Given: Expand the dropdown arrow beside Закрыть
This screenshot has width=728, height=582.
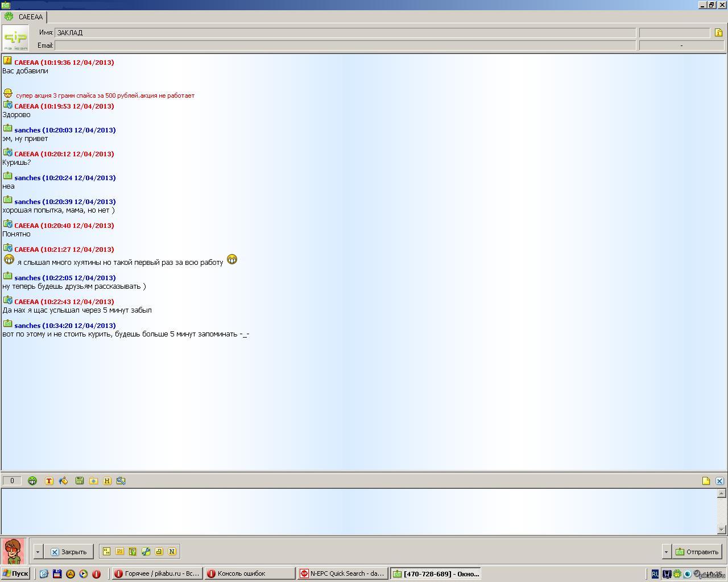Looking at the screenshot, I should (x=38, y=552).
